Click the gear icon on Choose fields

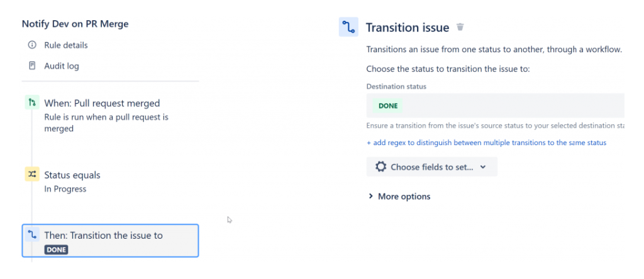tap(380, 167)
